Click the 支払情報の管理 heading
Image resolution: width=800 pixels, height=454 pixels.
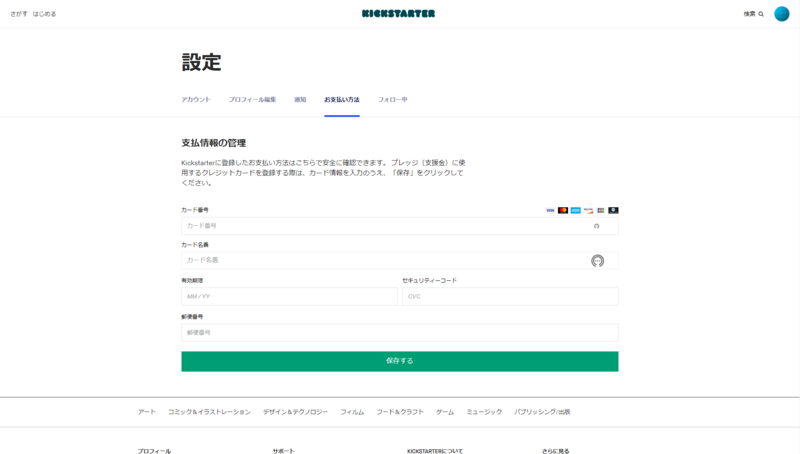pos(213,143)
